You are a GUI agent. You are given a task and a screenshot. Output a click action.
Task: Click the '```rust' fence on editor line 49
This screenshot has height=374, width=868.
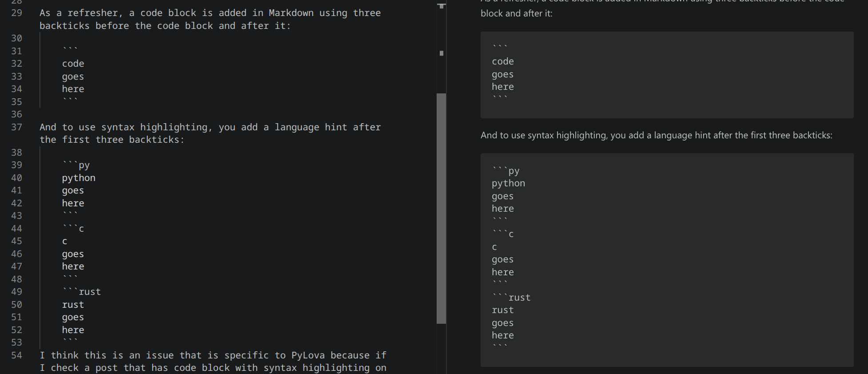coord(81,292)
